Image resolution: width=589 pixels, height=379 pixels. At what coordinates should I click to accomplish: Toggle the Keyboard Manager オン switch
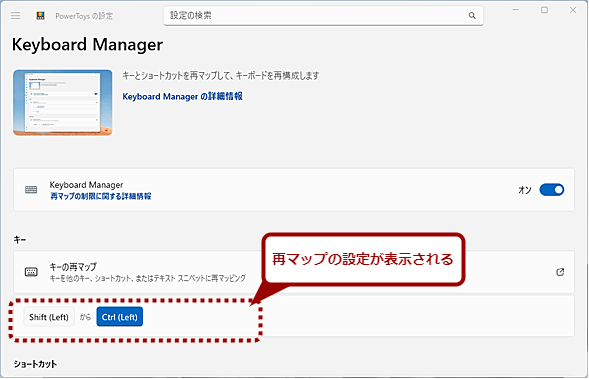coord(551,190)
